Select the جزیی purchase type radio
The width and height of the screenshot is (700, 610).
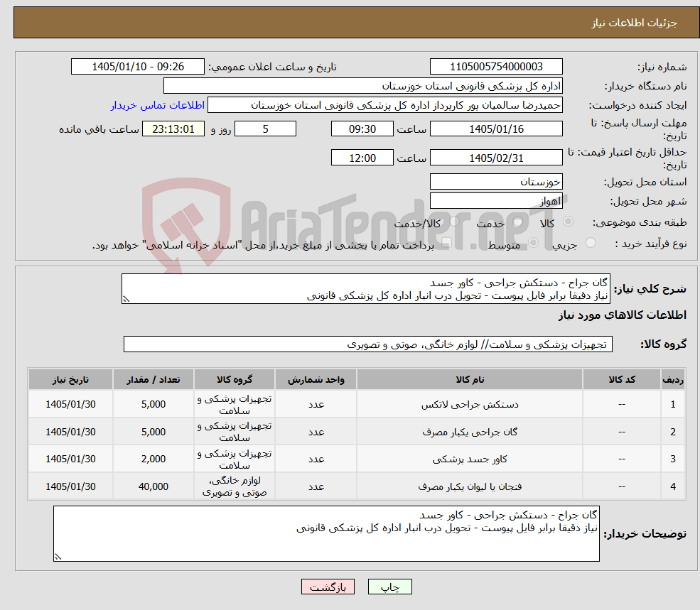[590, 243]
